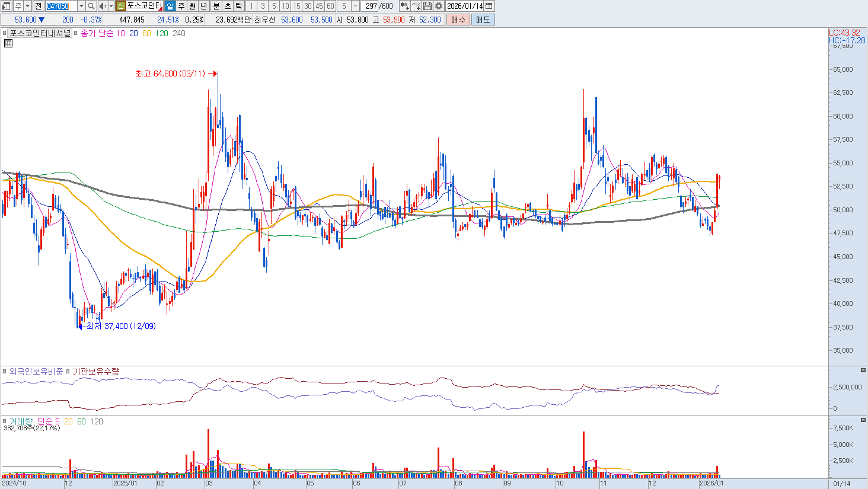
Task: Click the speaker sound icon in toolbar
Action: point(102,6)
